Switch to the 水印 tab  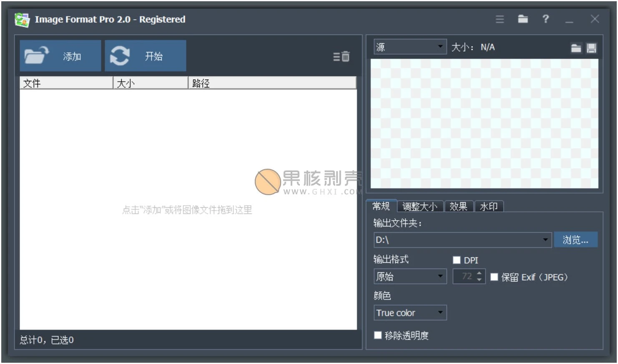pos(489,206)
